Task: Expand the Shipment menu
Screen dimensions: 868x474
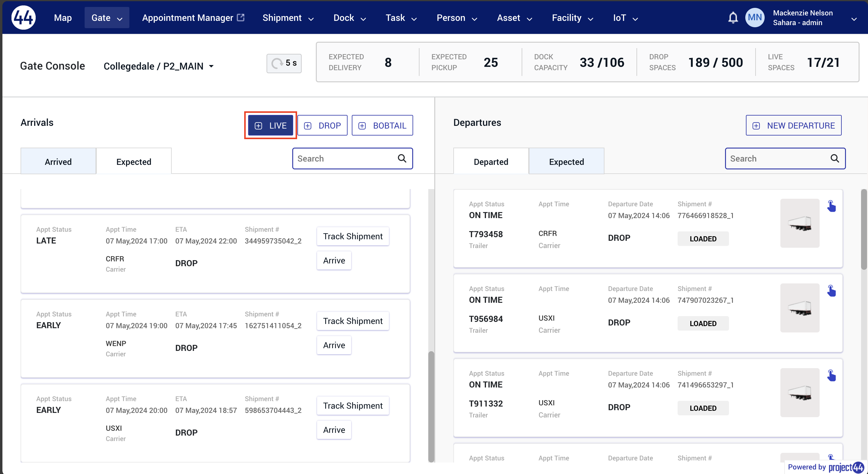Action: pos(288,18)
